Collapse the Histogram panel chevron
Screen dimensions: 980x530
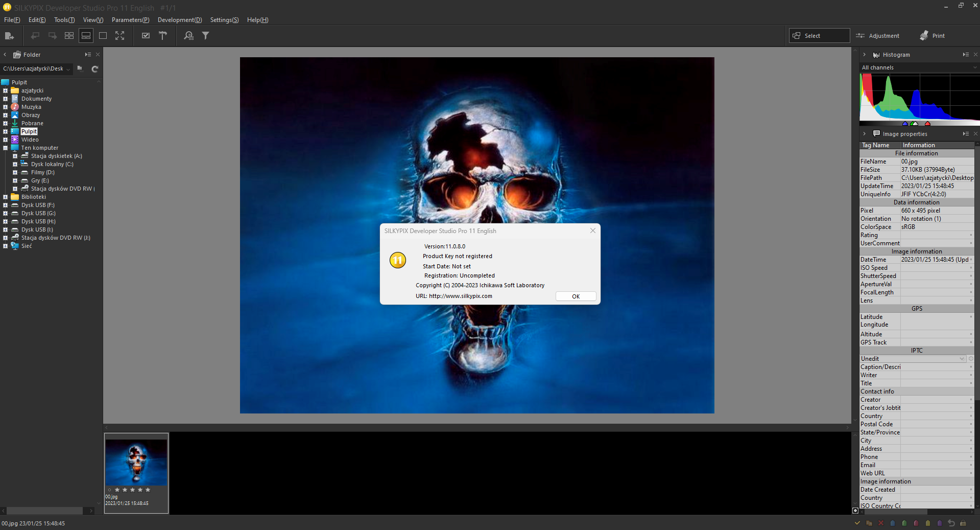point(864,55)
